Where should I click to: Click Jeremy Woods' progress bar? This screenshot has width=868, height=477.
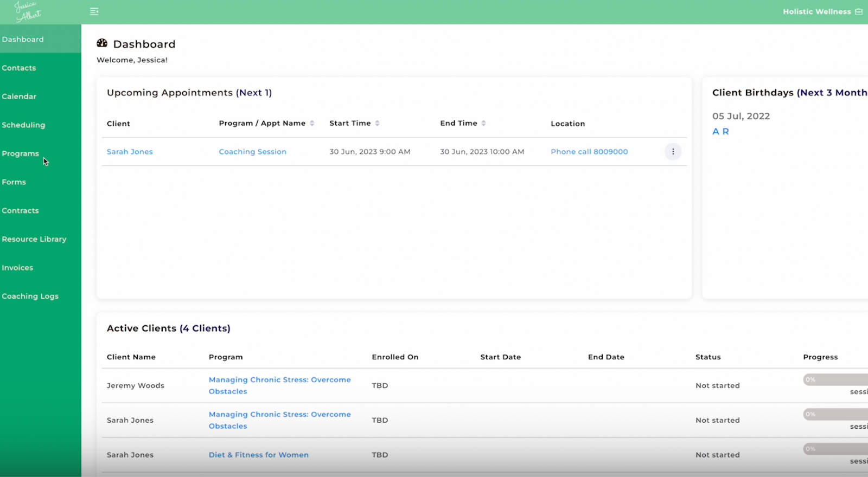click(835, 379)
